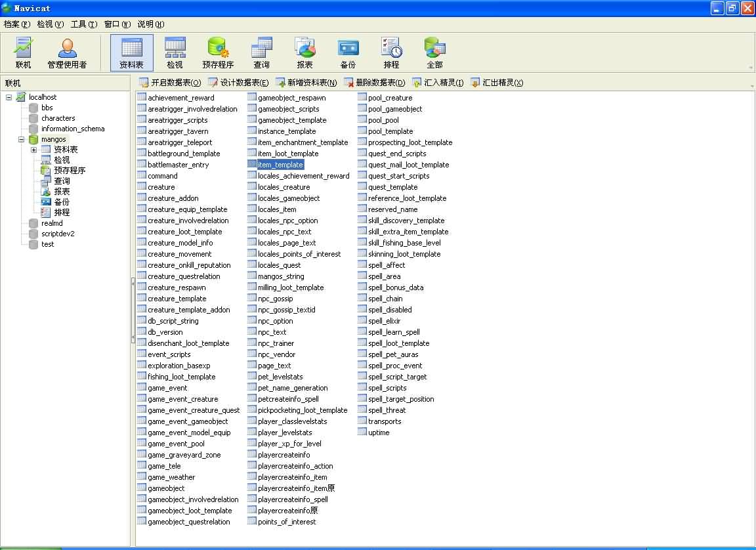756x550 pixels.
Task: Open the 查询 query toolbar icon
Action: [x=261, y=53]
